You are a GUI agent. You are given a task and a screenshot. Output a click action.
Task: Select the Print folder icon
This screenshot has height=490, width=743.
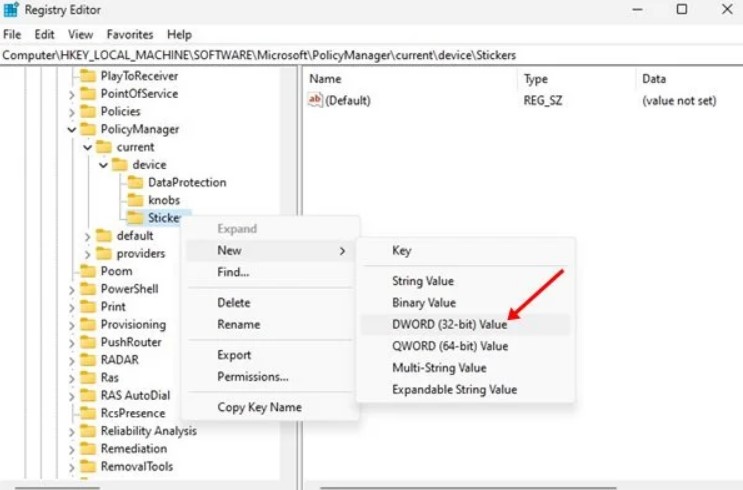pyautogui.click(x=88, y=307)
